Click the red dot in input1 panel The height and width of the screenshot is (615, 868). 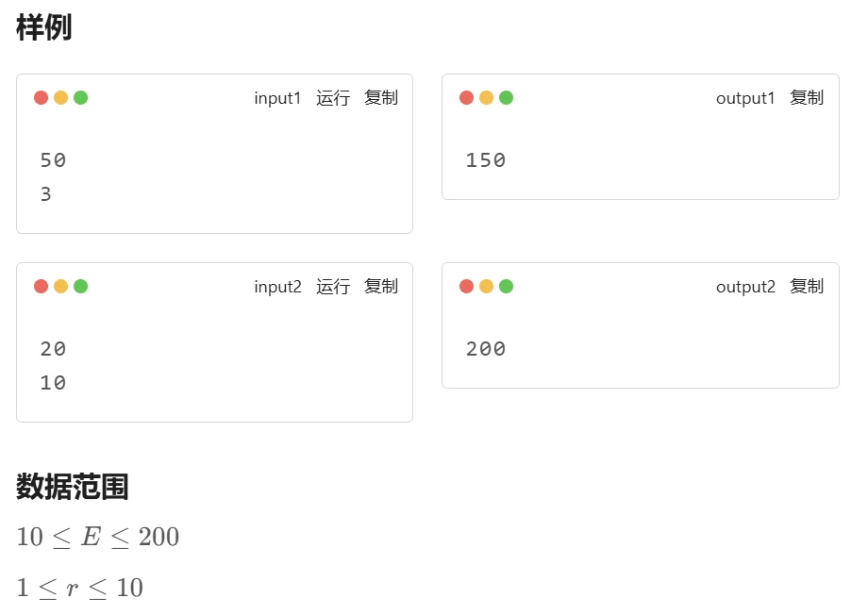pos(41,97)
